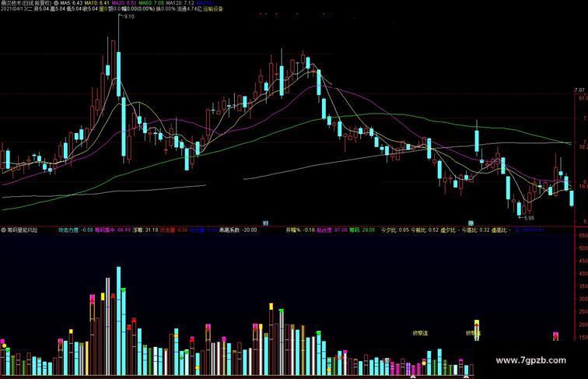
Task: Click the 运输设备 sector link
Action: coord(212,9)
